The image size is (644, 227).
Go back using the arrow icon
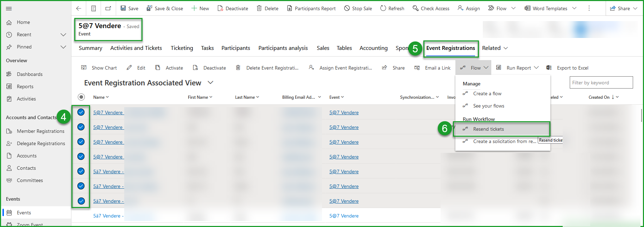coord(78,8)
